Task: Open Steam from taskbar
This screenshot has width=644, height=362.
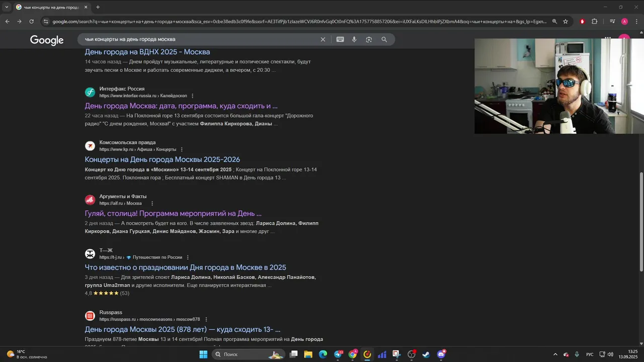Action: click(x=426, y=354)
